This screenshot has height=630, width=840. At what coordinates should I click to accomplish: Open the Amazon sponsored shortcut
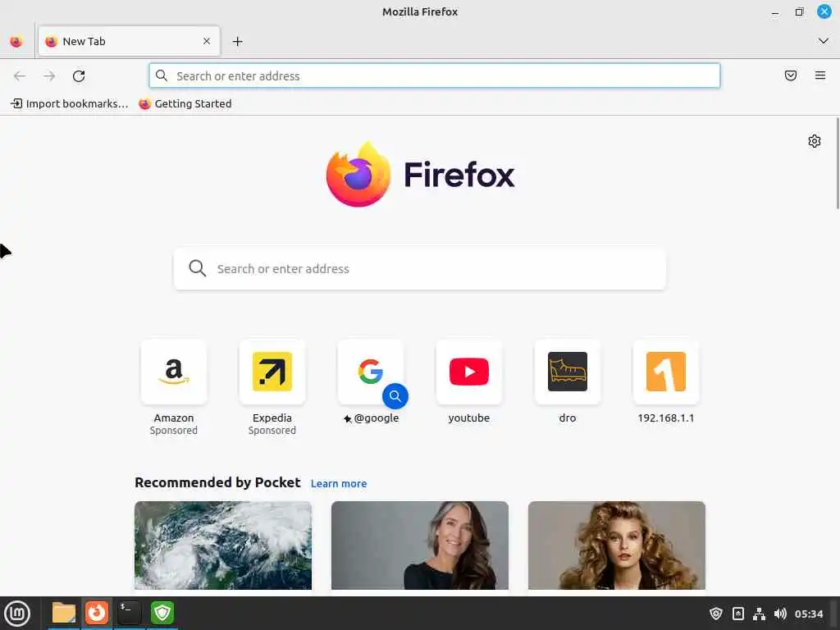click(174, 387)
